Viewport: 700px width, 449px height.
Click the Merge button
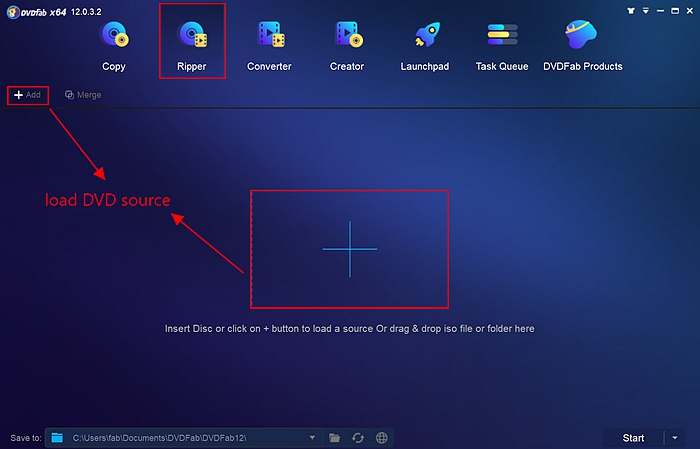pyautogui.click(x=83, y=95)
